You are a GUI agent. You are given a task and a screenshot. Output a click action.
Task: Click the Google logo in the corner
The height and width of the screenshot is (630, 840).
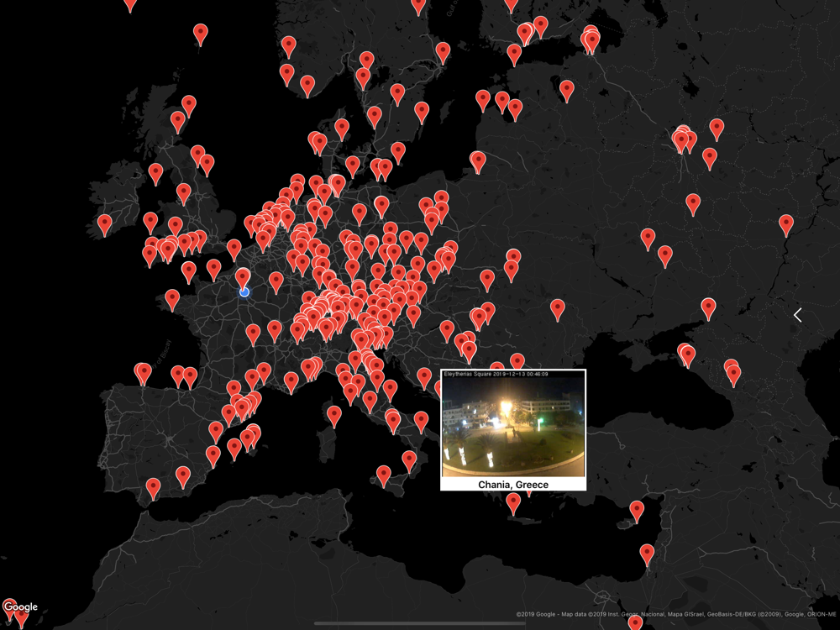tap(20, 606)
